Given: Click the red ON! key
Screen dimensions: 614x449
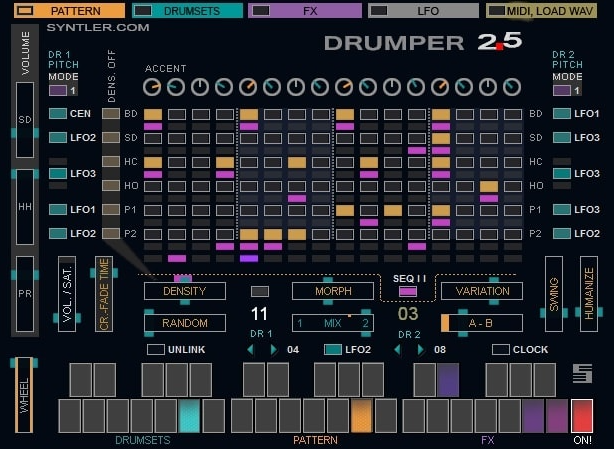Looking at the screenshot, I should pos(582,416).
